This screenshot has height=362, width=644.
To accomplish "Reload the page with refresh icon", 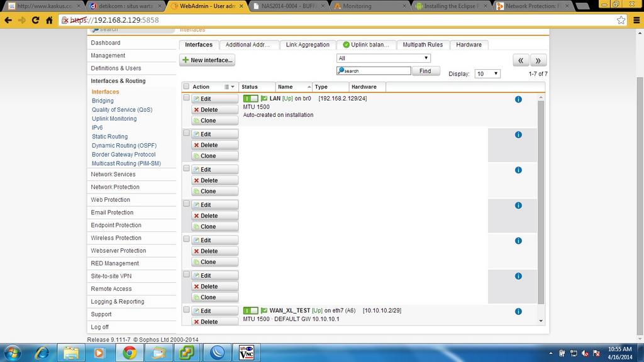I will pos(35,20).
